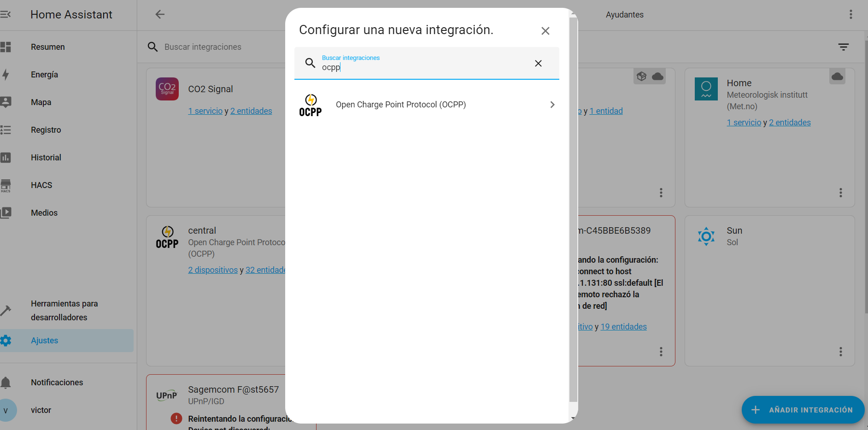Image resolution: width=868 pixels, height=430 pixels.
Task: Click the HACS store icon
Action: click(x=6, y=185)
